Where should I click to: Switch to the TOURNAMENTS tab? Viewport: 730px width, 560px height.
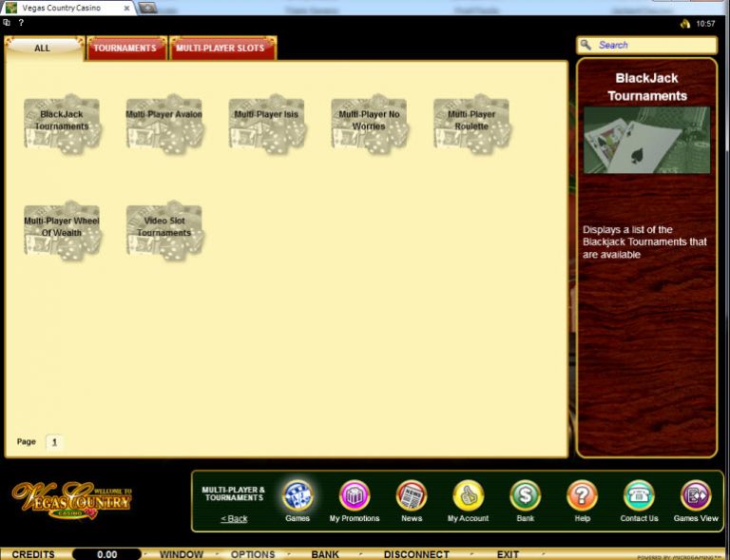[126, 48]
